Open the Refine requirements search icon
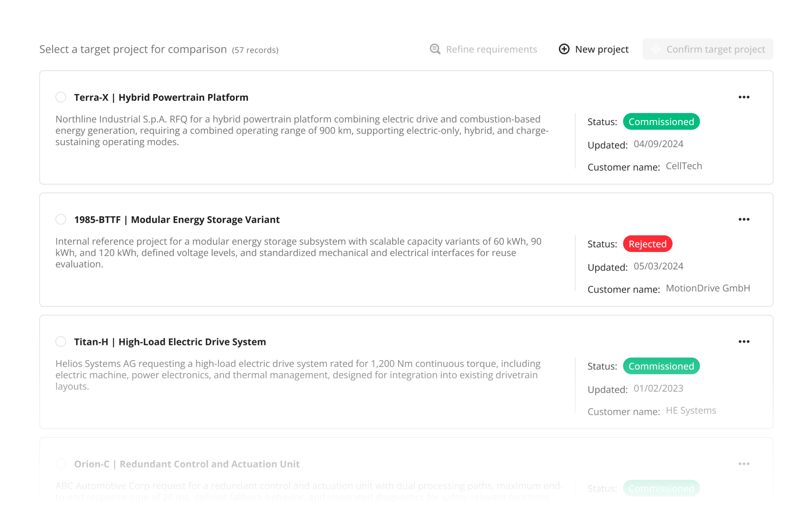Viewport: 812px width, 507px height. [x=435, y=49]
